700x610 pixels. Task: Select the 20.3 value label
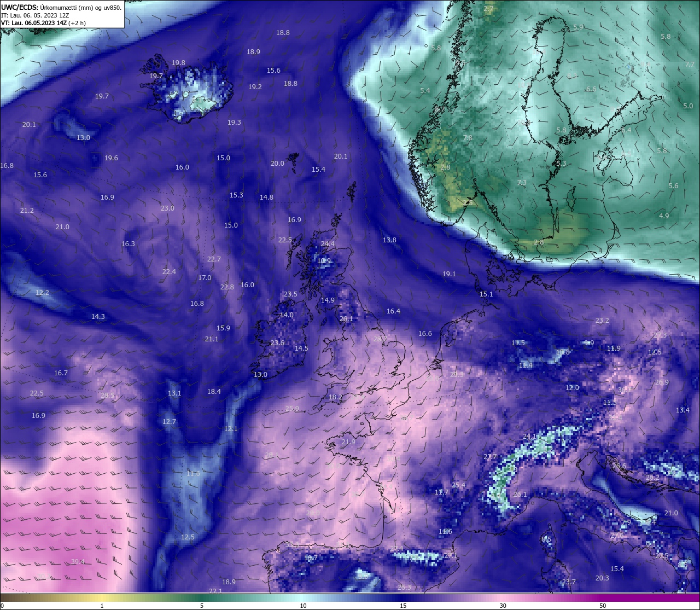[602, 578]
